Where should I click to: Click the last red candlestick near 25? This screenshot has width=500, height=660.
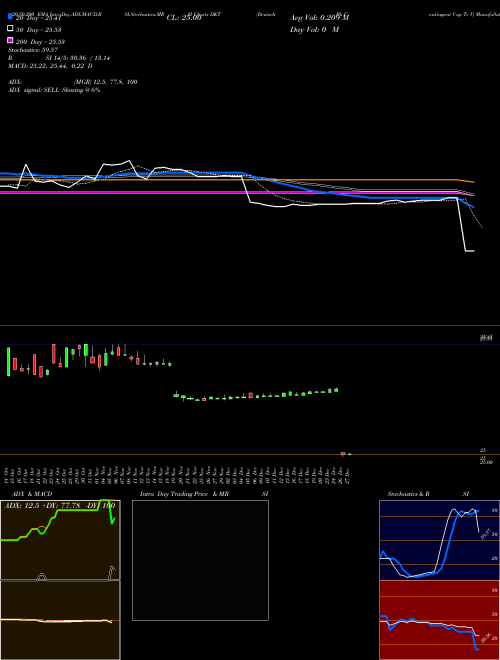point(343,454)
